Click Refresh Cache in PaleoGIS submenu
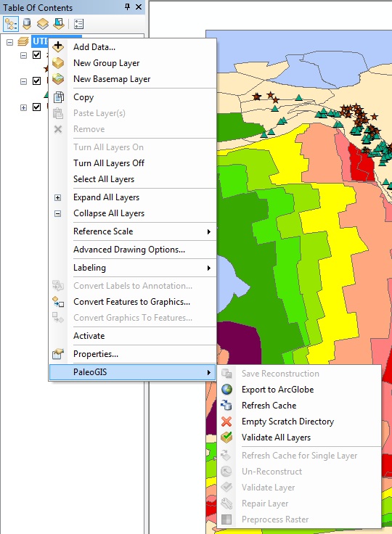 pos(269,406)
